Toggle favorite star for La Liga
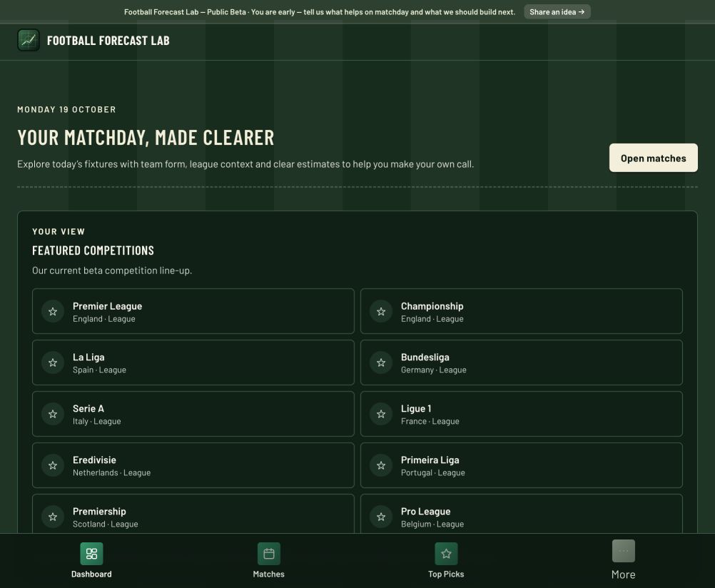The height and width of the screenshot is (588, 715). click(53, 363)
